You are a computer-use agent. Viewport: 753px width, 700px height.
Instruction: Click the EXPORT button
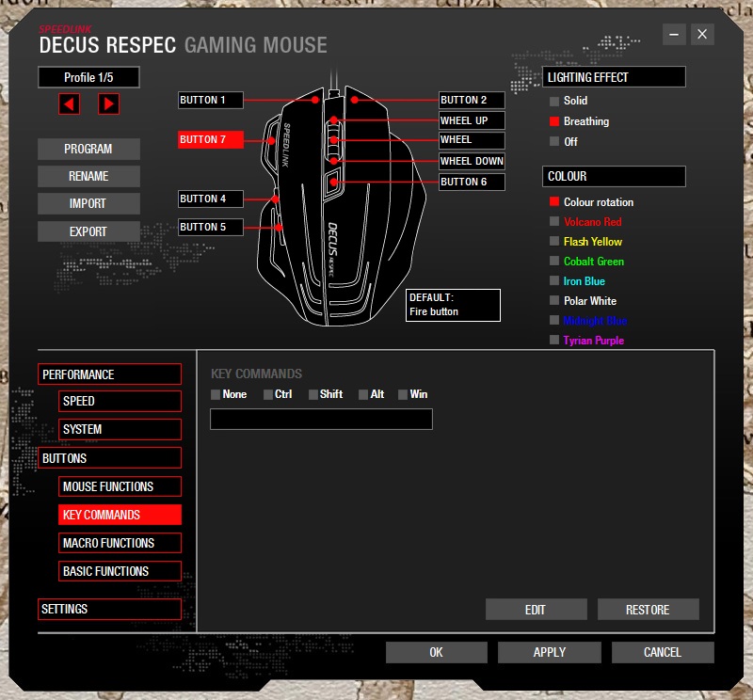point(88,231)
